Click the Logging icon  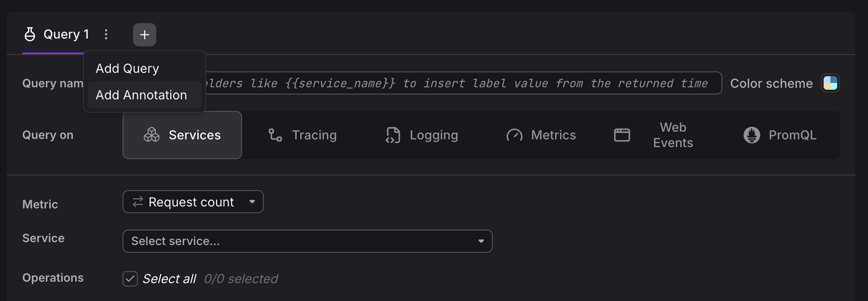pos(393,135)
